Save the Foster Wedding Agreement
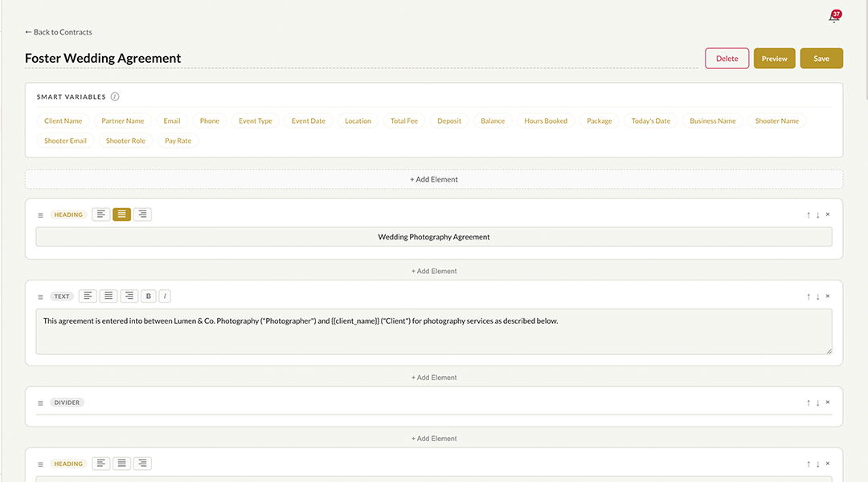The height and width of the screenshot is (482, 868). click(x=821, y=58)
